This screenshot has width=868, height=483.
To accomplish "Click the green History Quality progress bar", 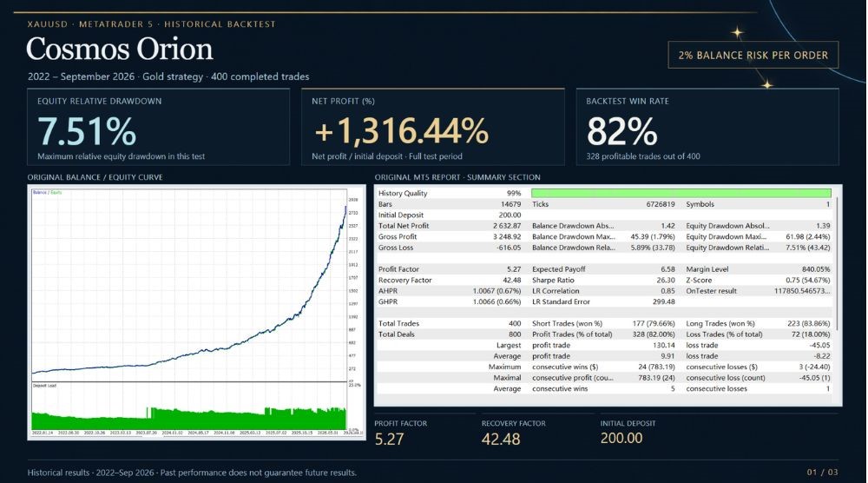I will pyautogui.click(x=681, y=193).
